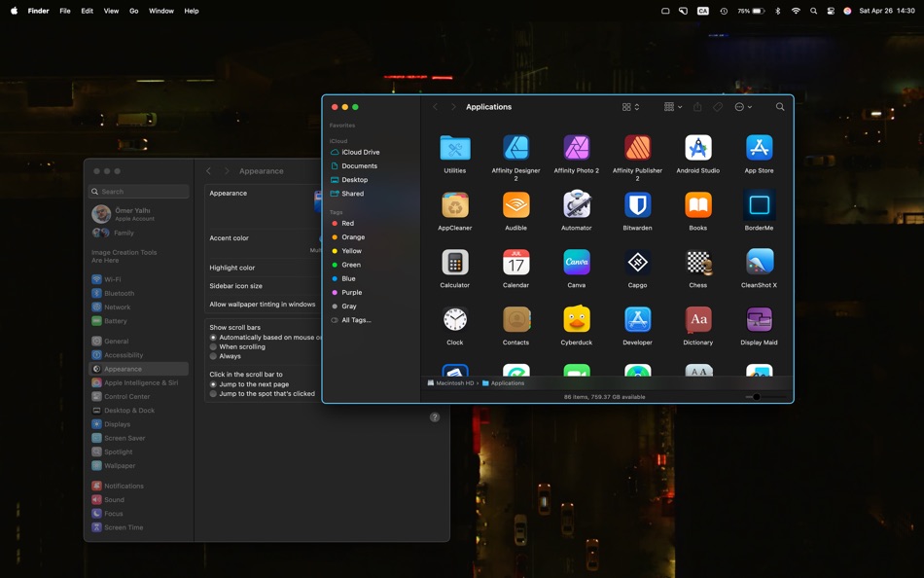Screen dimensions: 924x578
Task: Select the Canva application icon
Action: tap(577, 263)
